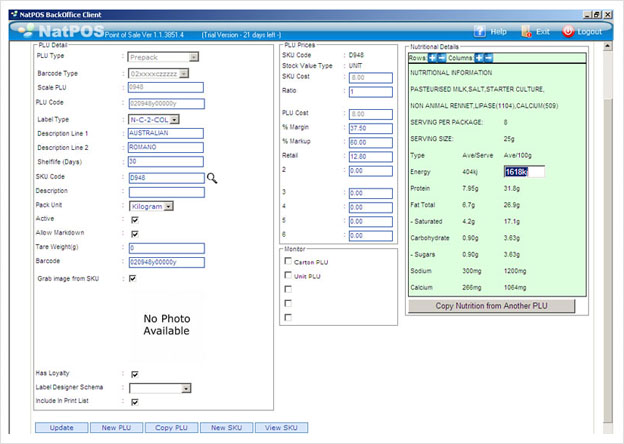The image size is (624, 444).
Task: Add a column with the Columns plus icon
Action: (x=479, y=58)
